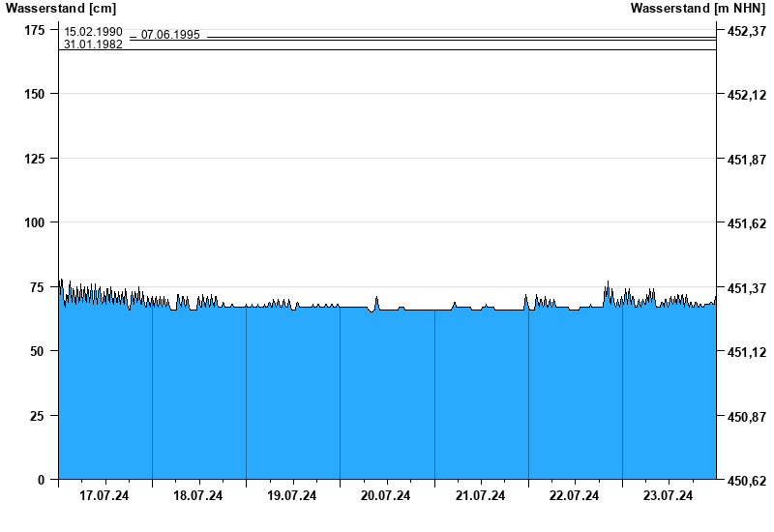
Task: Select the 31.01.1982 high-water mark label
Action: click(93, 44)
